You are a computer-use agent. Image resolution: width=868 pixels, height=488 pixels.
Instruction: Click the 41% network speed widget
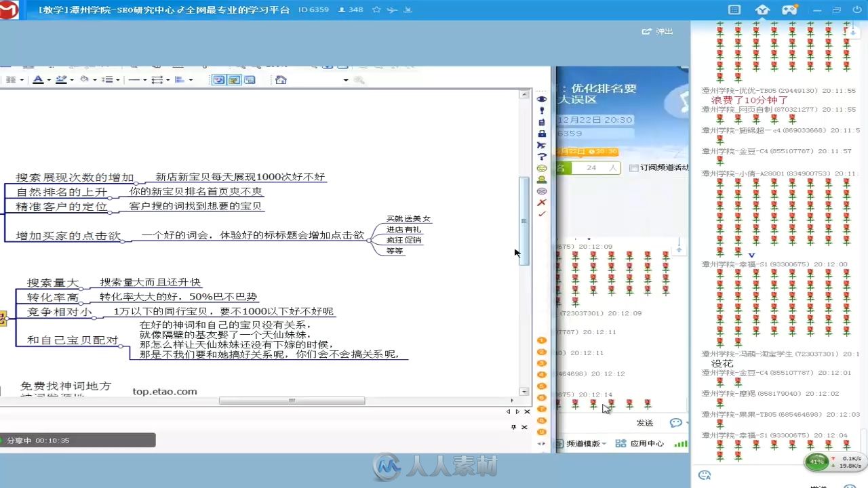833,462
